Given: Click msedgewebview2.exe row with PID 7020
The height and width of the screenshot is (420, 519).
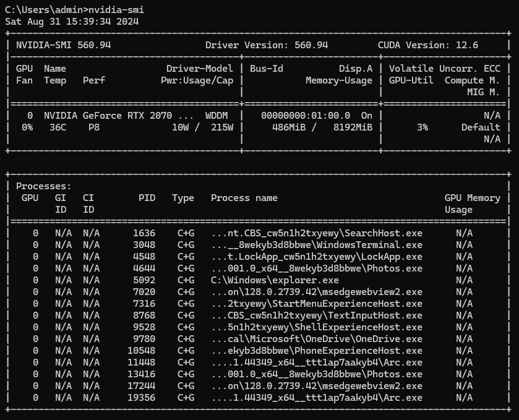Looking at the screenshot, I should coord(258,292).
